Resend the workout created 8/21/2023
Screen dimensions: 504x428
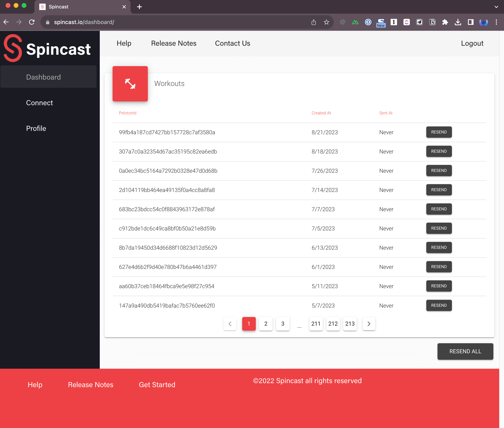coord(439,132)
